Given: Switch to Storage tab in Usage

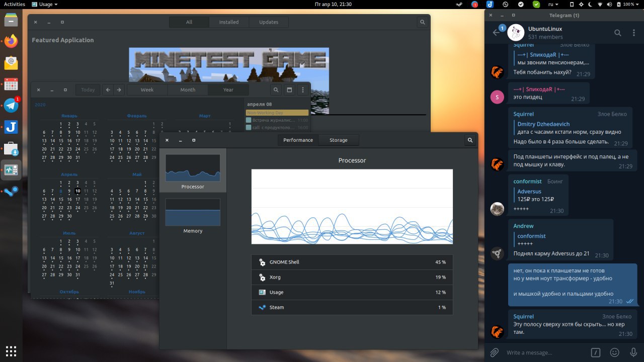Looking at the screenshot, I should pos(338,140).
